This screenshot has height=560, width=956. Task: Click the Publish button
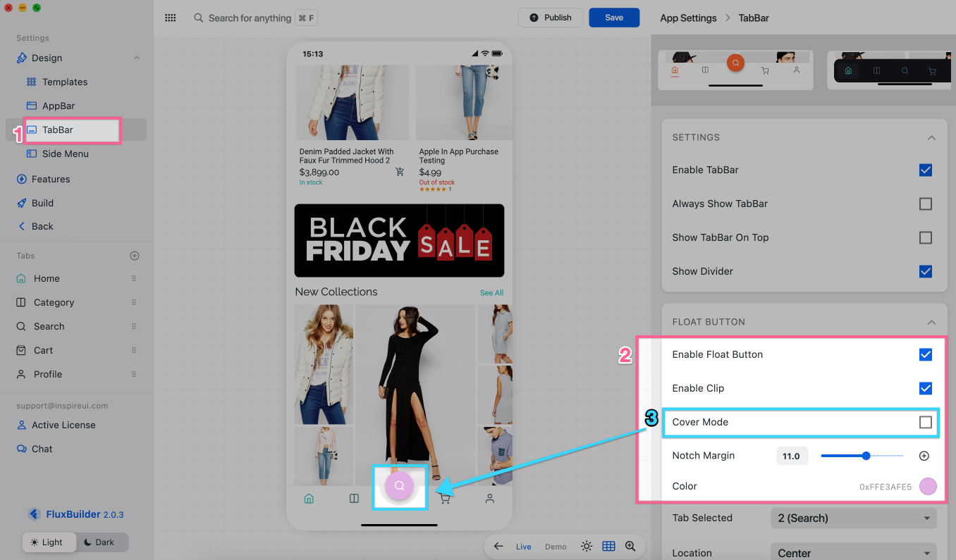[x=551, y=18]
